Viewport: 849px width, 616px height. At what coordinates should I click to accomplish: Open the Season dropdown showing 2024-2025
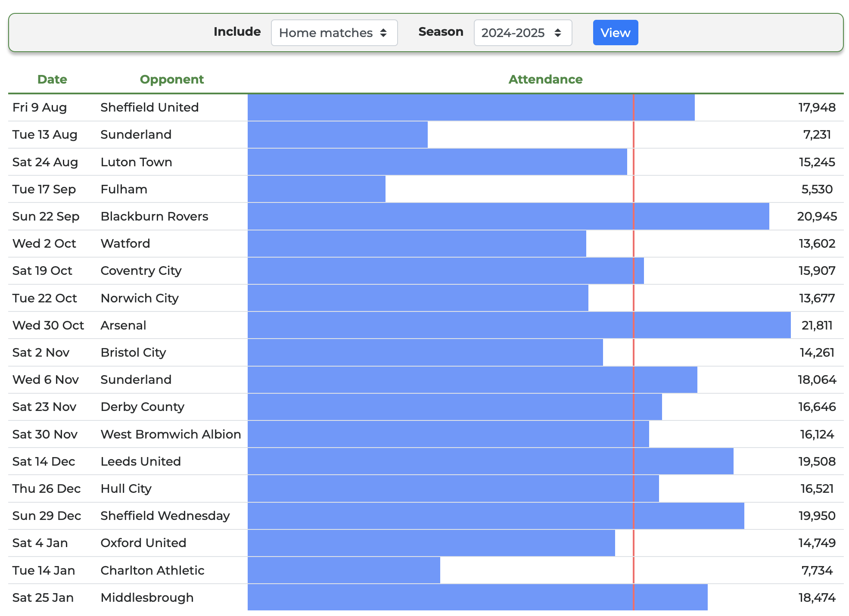(x=522, y=33)
